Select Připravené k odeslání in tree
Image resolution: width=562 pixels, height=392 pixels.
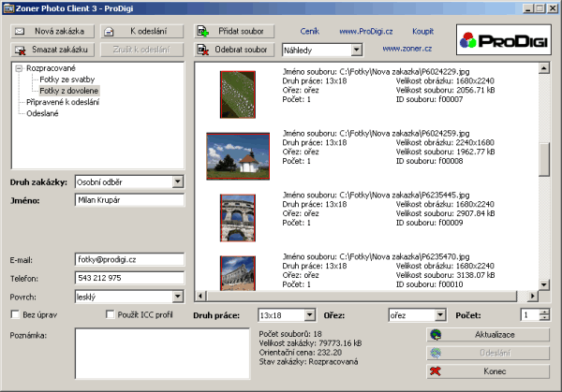pos(63,102)
